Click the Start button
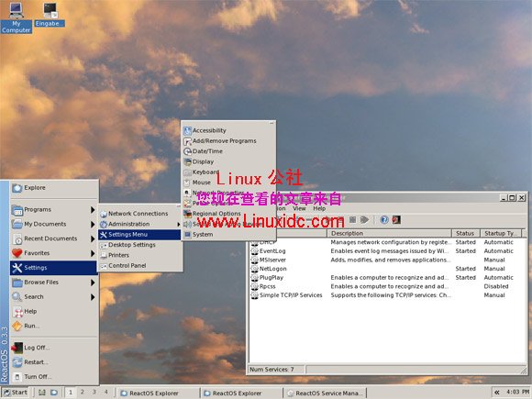The image size is (532, 399). click(x=16, y=393)
